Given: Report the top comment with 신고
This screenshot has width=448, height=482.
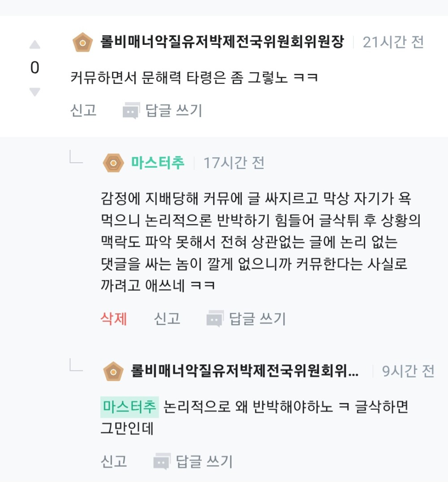Looking at the screenshot, I should point(83,110).
